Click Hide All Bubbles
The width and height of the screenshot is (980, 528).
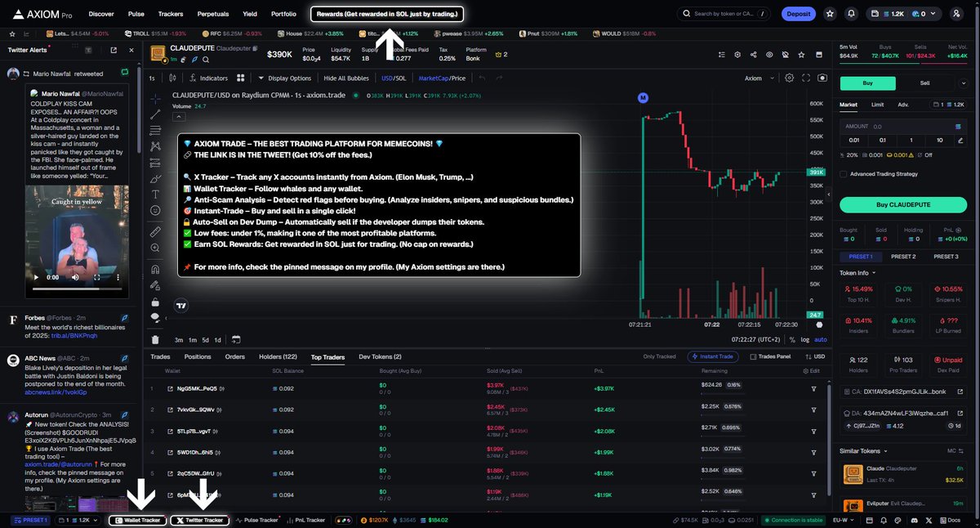click(346, 78)
